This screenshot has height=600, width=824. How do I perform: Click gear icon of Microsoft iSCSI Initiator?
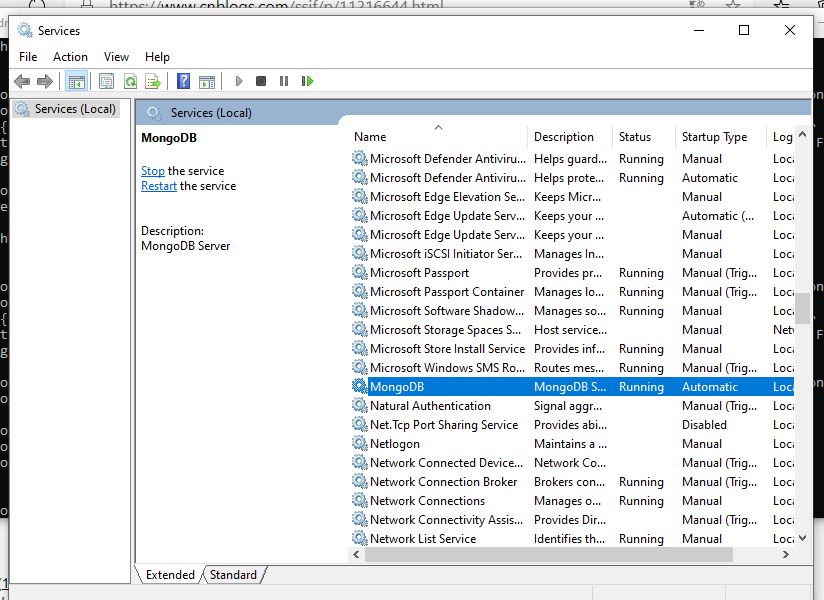click(359, 253)
